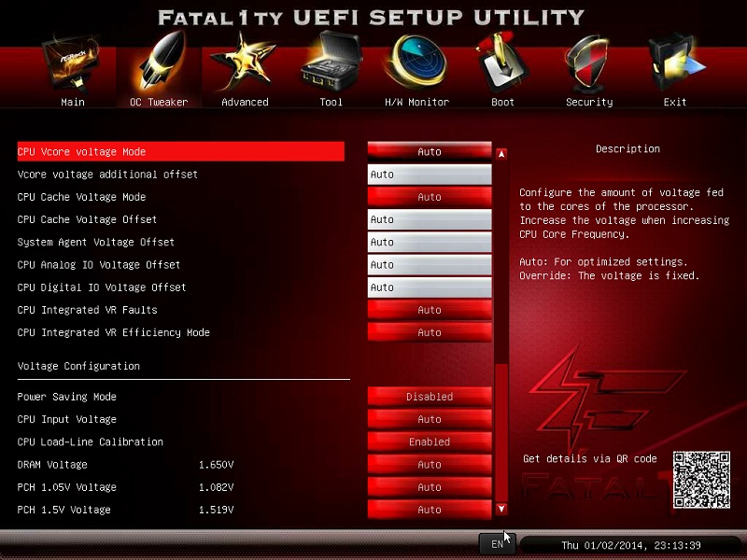747x560 pixels.
Task: Switch to the H/W Monitor tab label
Action: click(416, 103)
